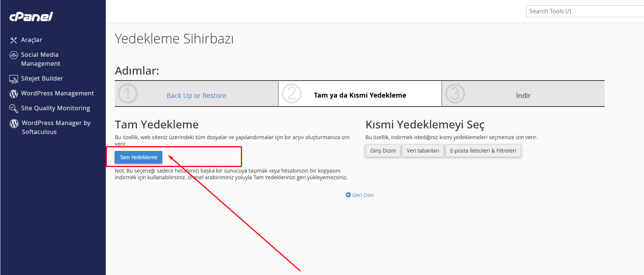The image size is (644, 275).
Task: Click the Araçlar tools icon
Action: pyautogui.click(x=14, y=40)
